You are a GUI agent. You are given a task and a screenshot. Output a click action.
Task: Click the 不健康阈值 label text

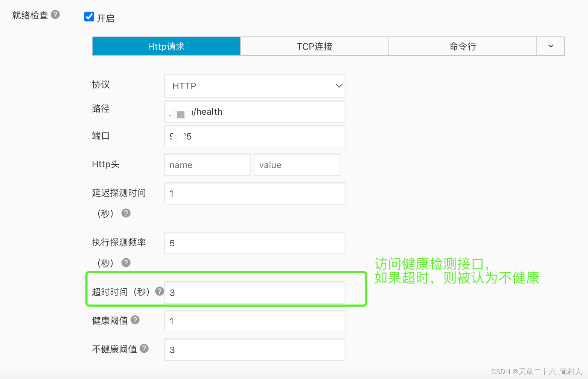[114, 349]
